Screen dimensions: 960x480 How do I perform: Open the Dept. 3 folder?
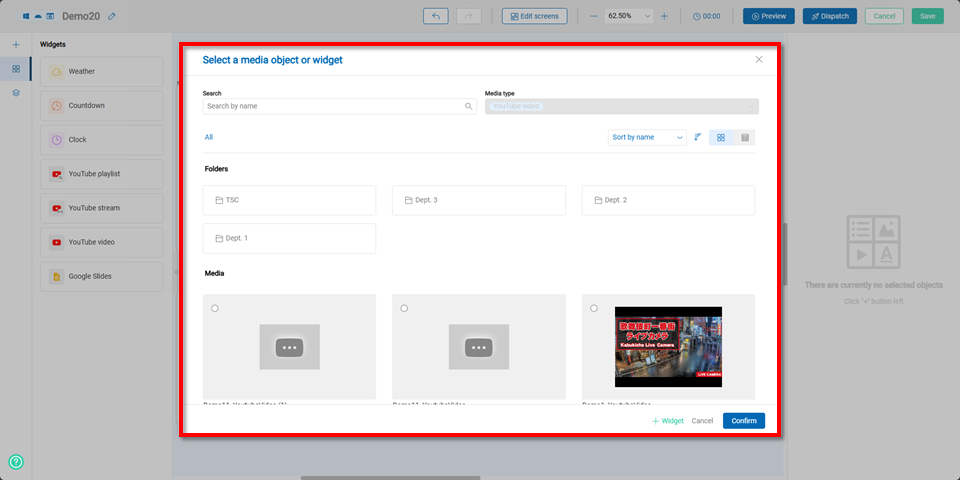(478, 200)
